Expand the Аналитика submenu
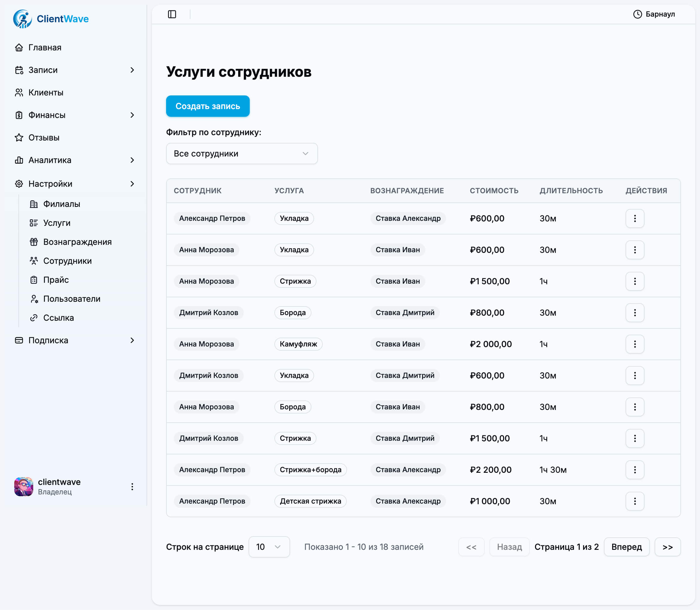 click(x=132, y=160)
